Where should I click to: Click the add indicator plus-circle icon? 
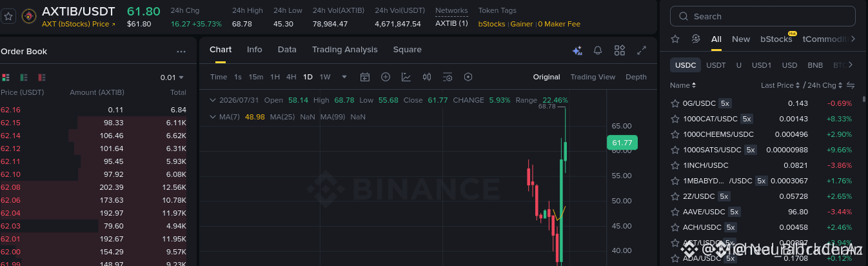click(x=386, y=77)
